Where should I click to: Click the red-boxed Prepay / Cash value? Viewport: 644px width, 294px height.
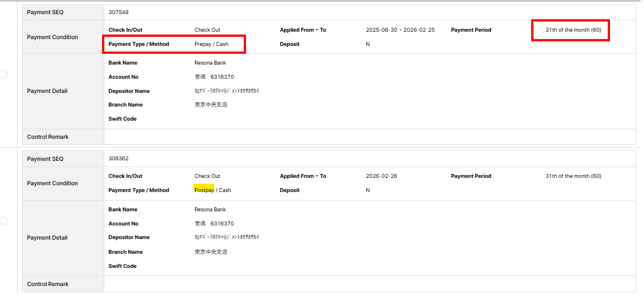click(x=211, y=44)
